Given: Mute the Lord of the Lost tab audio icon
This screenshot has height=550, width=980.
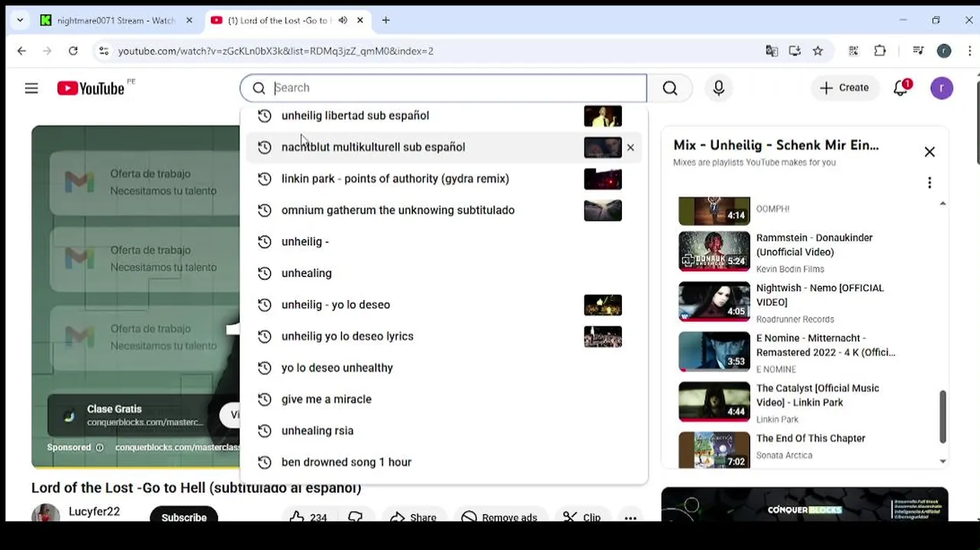Looking at the screenshot, I should 343,21.
